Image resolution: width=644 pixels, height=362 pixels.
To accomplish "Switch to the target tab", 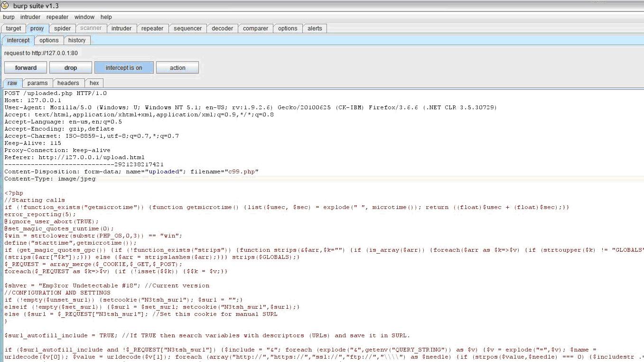I will [x=13, y=29].
